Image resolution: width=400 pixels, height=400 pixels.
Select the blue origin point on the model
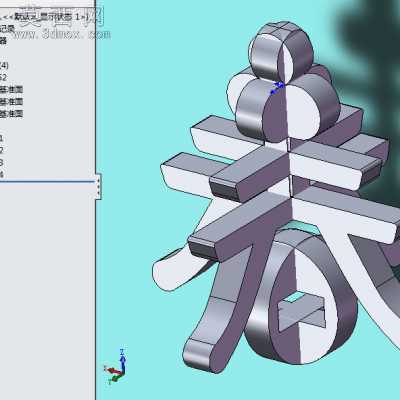click(277, 88)
